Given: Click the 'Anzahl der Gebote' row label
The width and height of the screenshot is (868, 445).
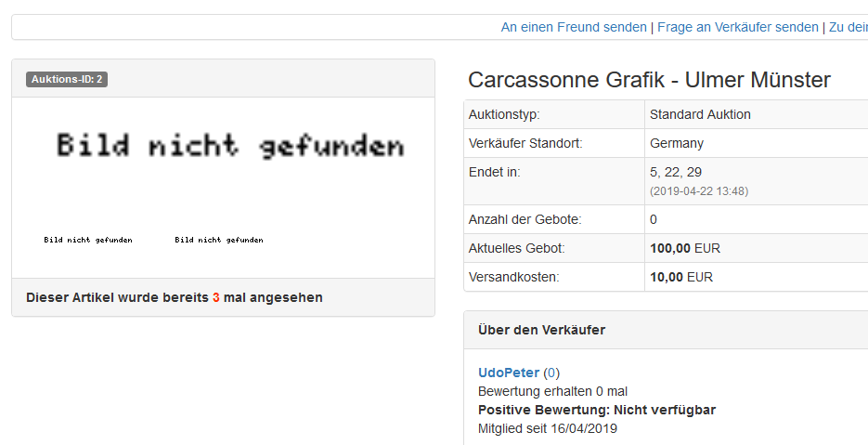Looking at the screenshot, I should 525,219.
